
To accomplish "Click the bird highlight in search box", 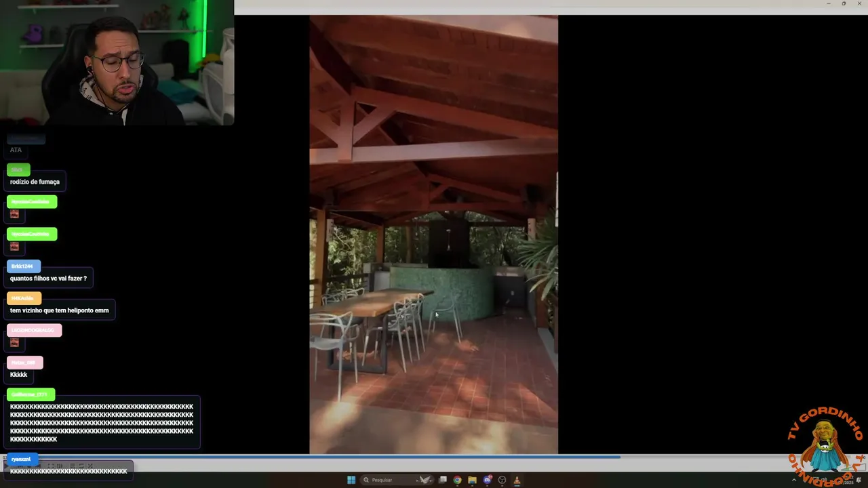I will click(x=425, y=480).
